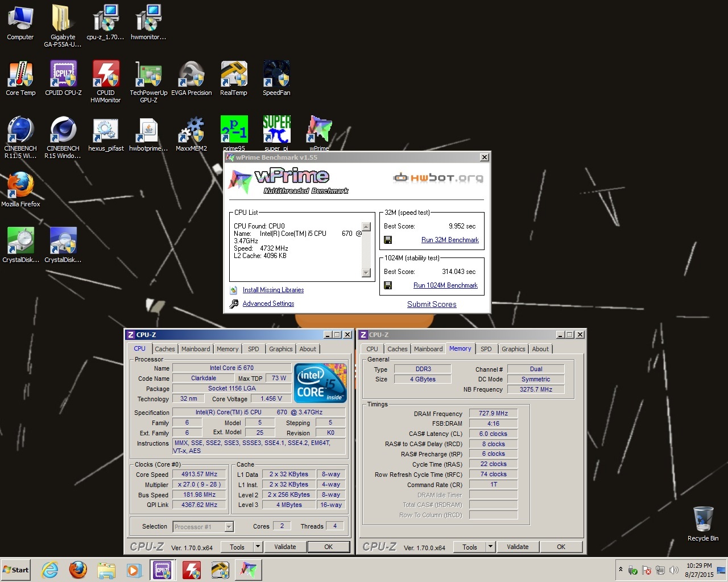Click the Core Voltage value 1.456 V
Screen dimensions: 728x582
[x=271, y=398]
